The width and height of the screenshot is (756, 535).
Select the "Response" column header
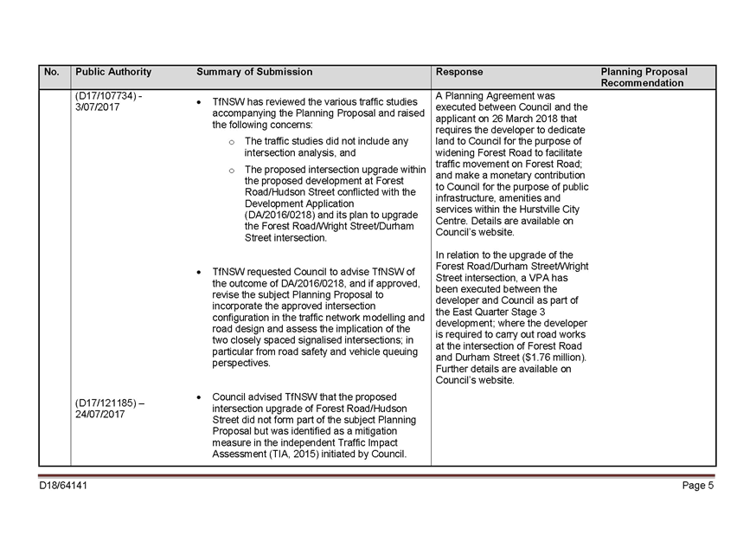coord(459,73)
